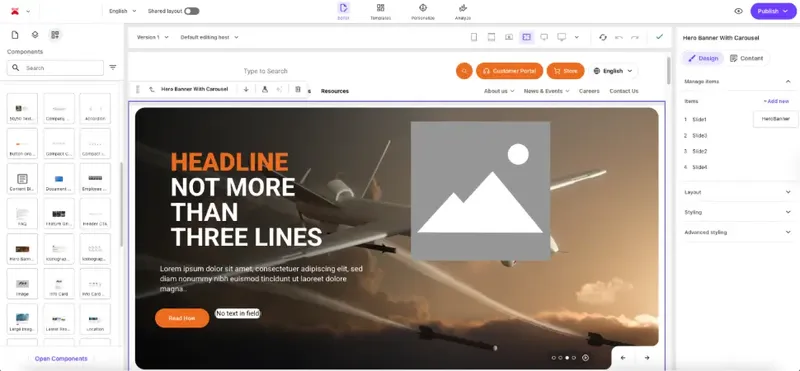The width and height of the screenshot is (800, 371).
Task: Click the Read How button on banner
Action: pos(182,318)
